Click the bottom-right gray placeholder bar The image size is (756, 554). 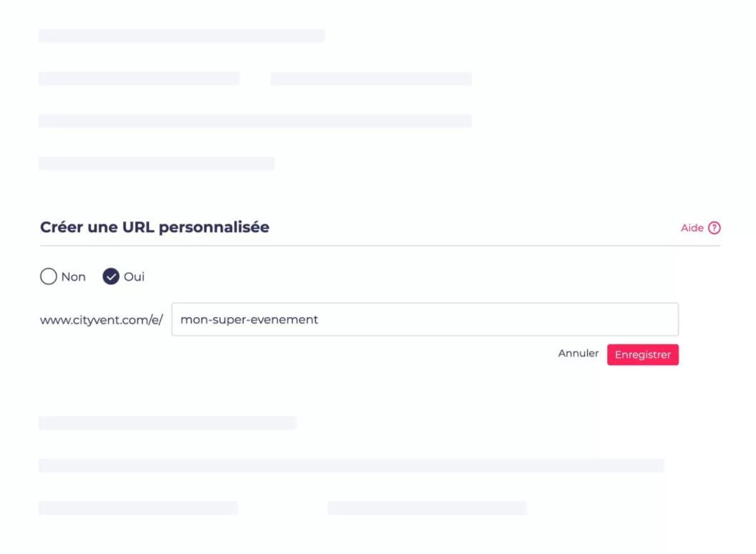(x=427, y=507)
